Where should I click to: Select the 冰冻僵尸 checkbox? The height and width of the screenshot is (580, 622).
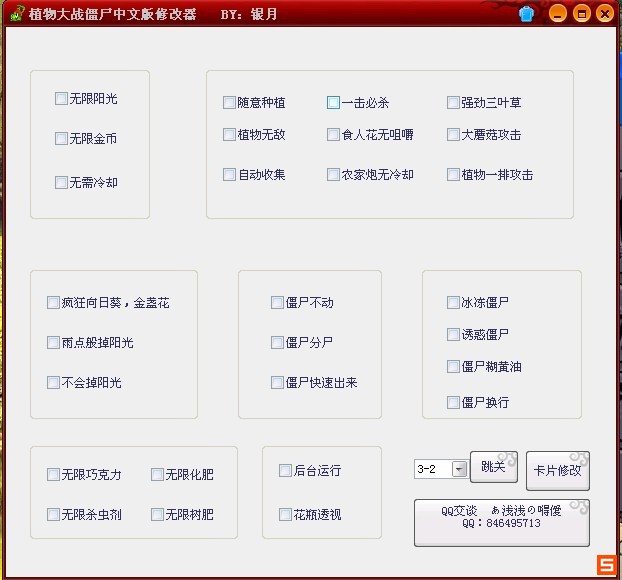pos(453,303)
